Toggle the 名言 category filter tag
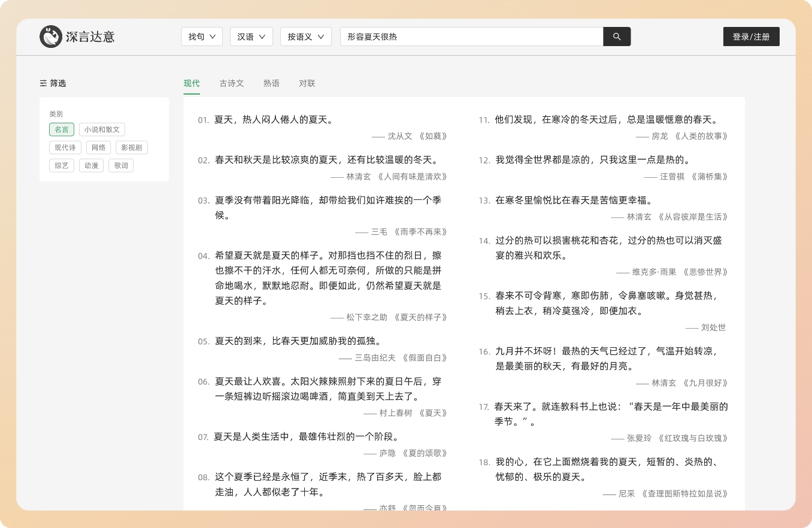Viewport: 812px width, 528px height. pyautogui.click(x=62, y=129)
